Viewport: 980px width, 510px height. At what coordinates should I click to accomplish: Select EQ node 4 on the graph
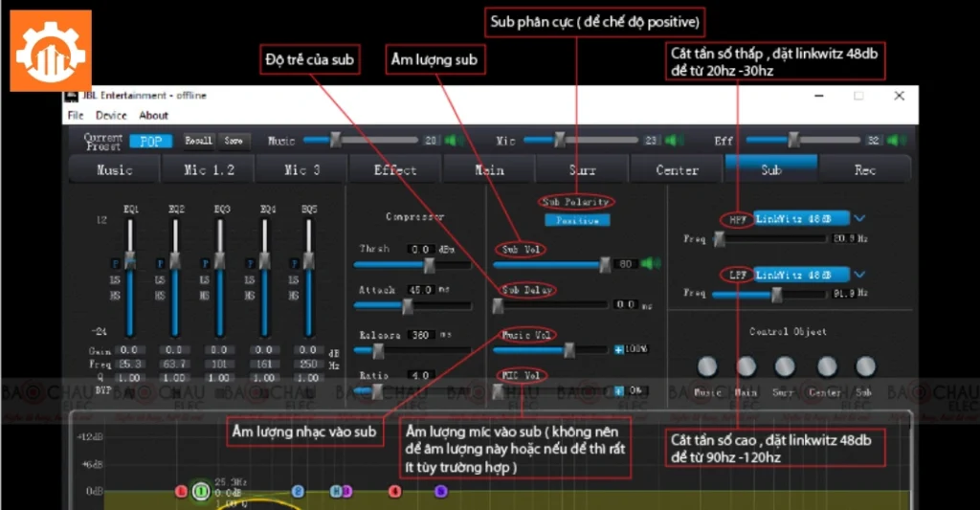[394, 491]
